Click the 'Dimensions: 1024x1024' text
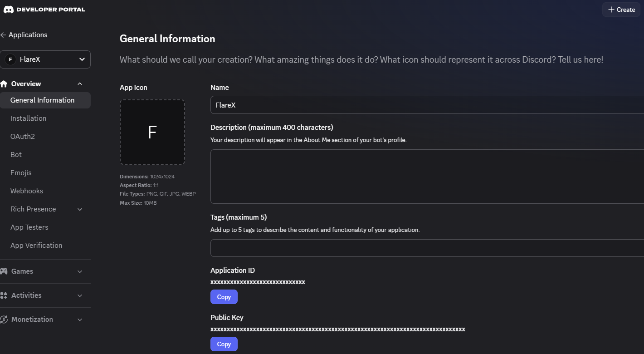The width and height of the screenshot is (644, 354). 147,177
